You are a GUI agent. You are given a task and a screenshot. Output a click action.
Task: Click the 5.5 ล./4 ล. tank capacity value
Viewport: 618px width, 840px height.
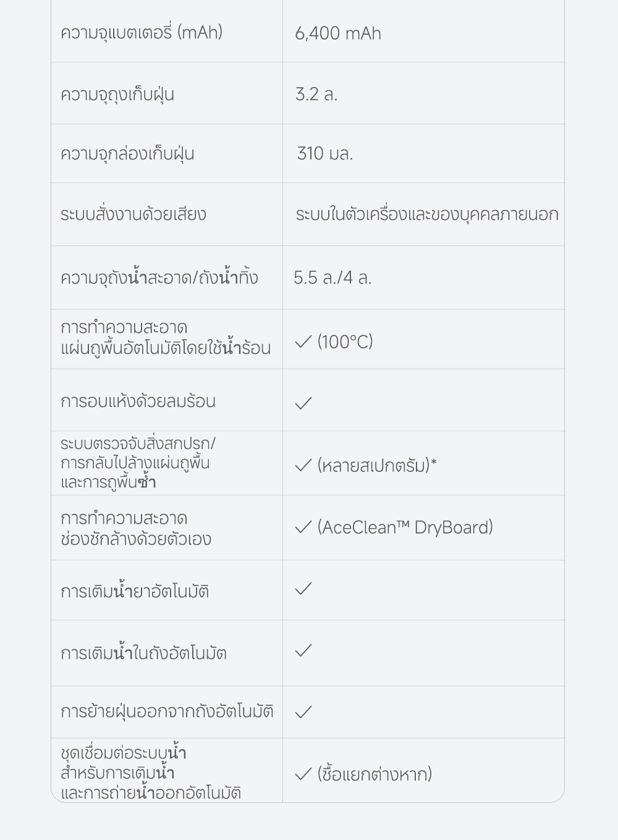(x=332, y=277)
